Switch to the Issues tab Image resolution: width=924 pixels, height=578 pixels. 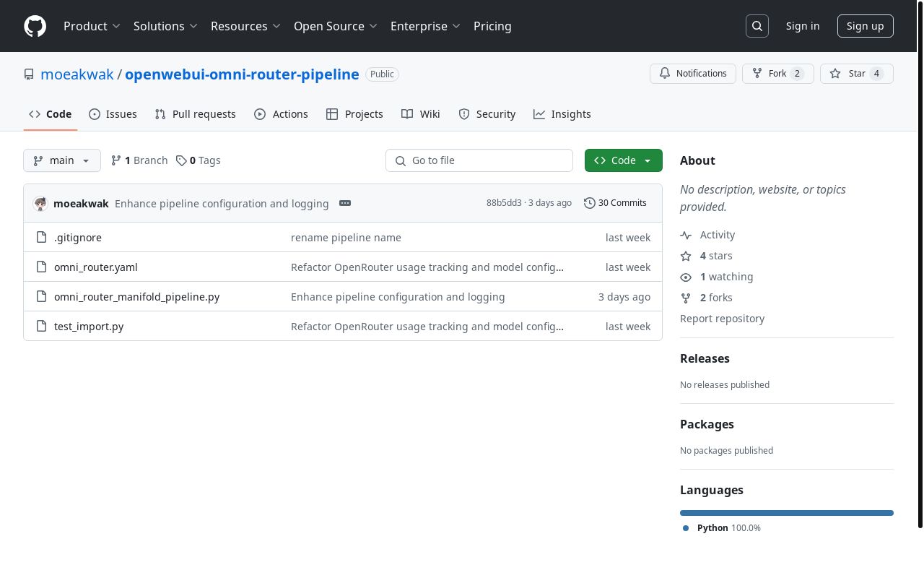click(x=113, y=114)
